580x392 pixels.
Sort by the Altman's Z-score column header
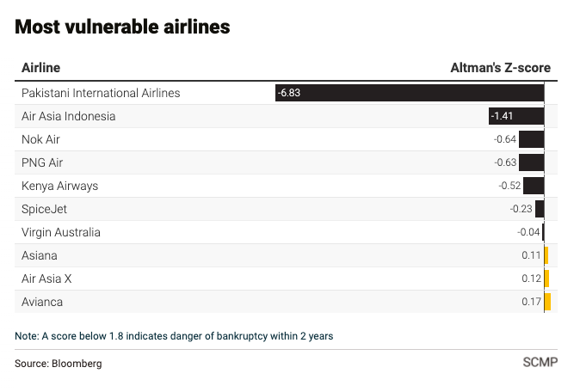point(500,68)
